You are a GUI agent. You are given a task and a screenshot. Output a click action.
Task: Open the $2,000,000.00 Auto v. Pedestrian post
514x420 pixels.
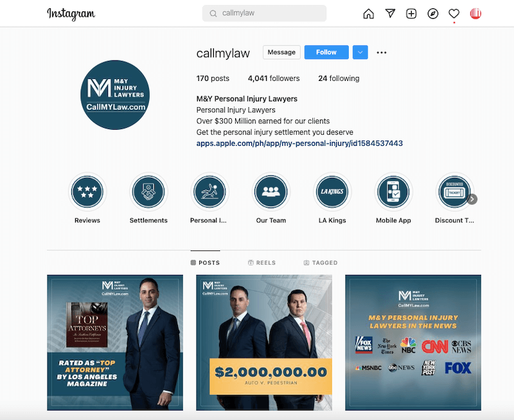click(264, 342)
